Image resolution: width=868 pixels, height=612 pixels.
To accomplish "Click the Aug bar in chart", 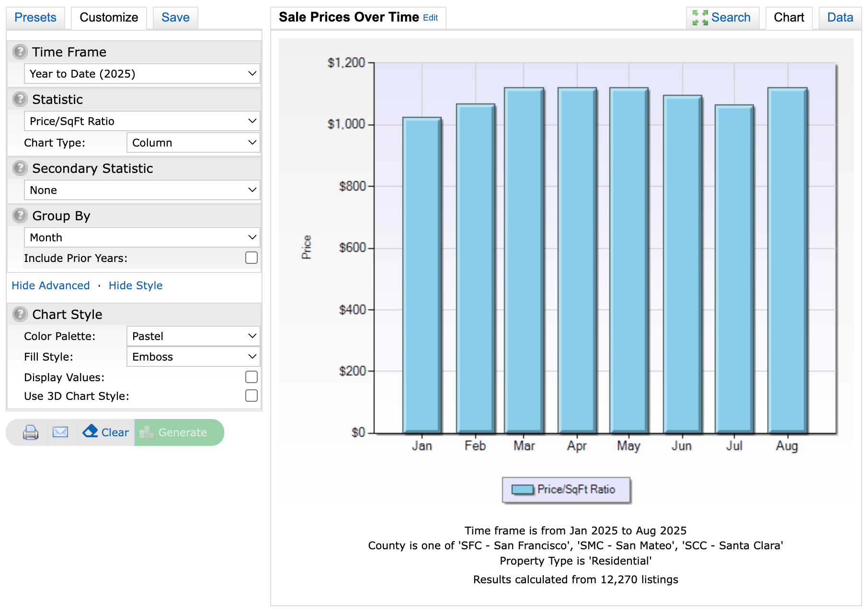I will [x=787, y=261].
